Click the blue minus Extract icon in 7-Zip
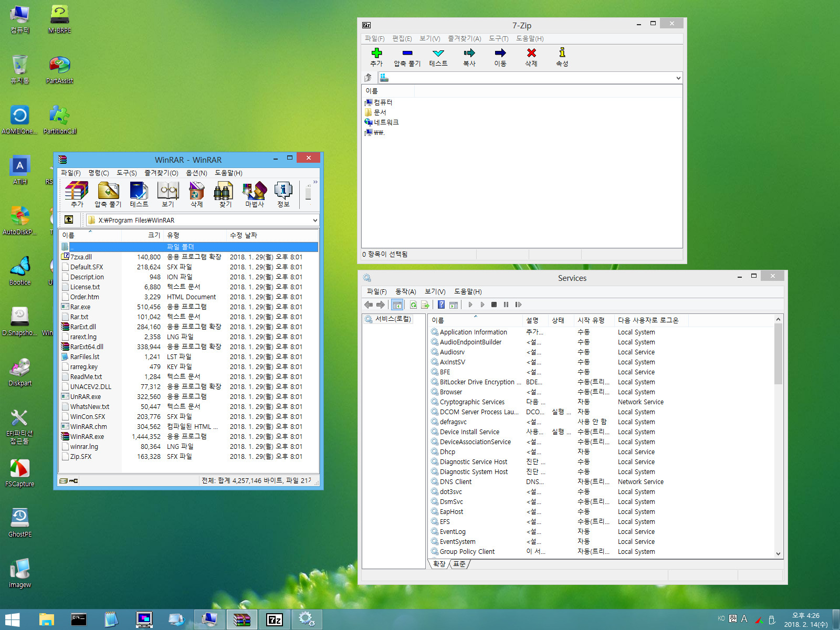Screen dimensions: 840x630 [407, 57]
